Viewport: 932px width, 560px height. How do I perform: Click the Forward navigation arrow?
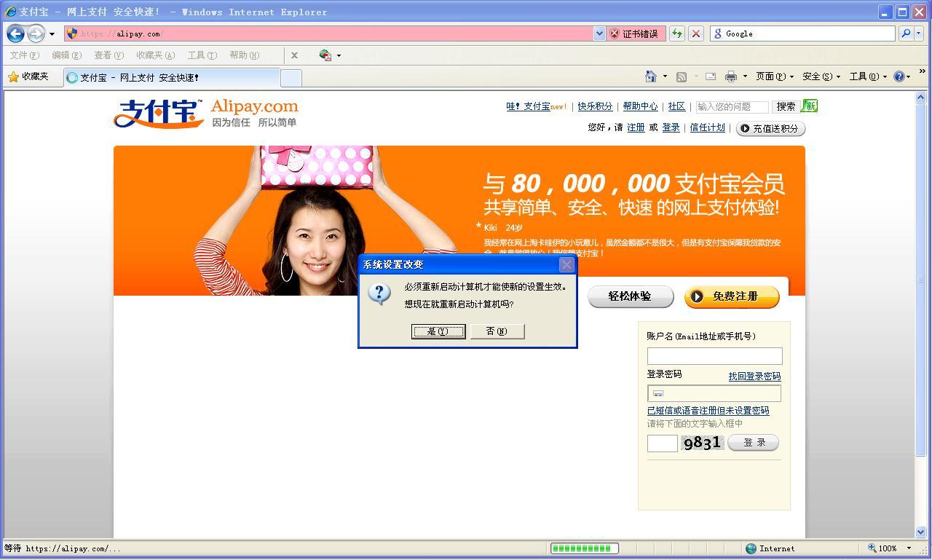point(36,33)
